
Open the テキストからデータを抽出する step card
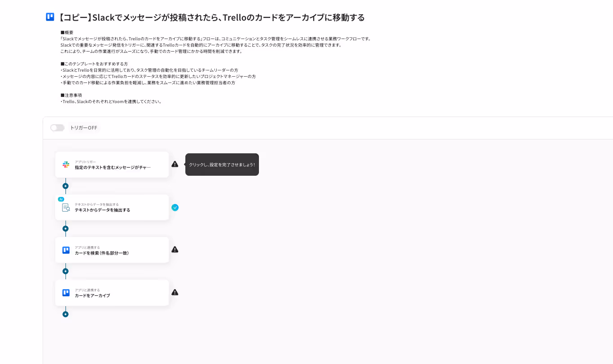(x=112, y=207)
